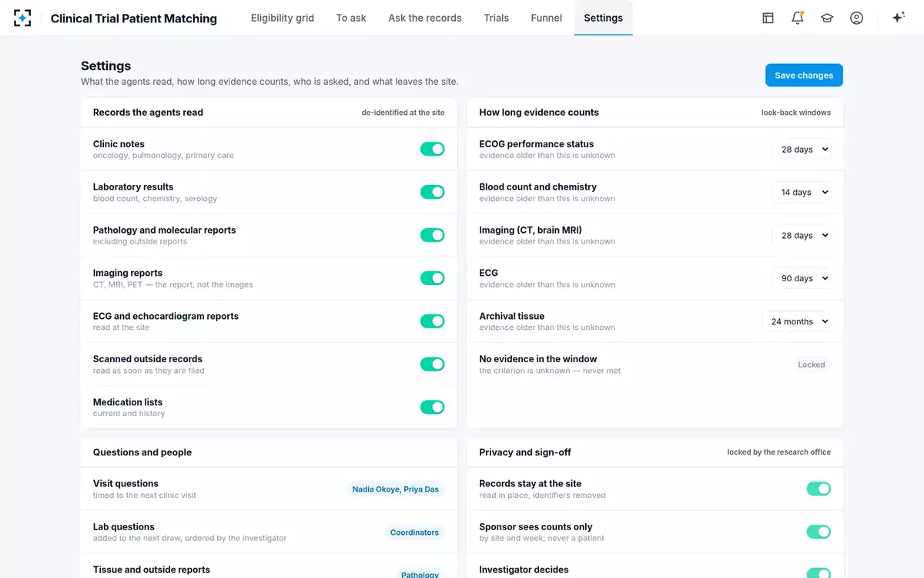Click 'blood count, chemistry, serology' description
This screenshot has width=924, height=578.
click(x=155, y=199)
